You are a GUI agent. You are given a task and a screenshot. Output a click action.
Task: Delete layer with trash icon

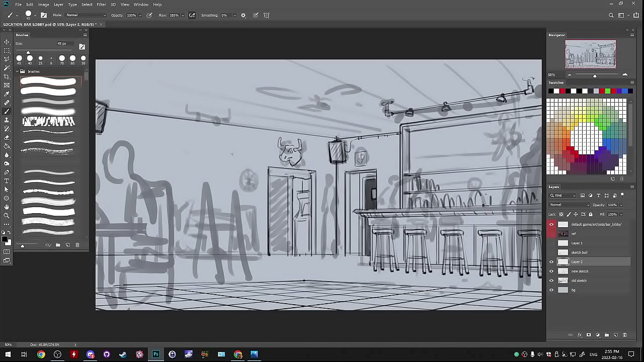625,335
